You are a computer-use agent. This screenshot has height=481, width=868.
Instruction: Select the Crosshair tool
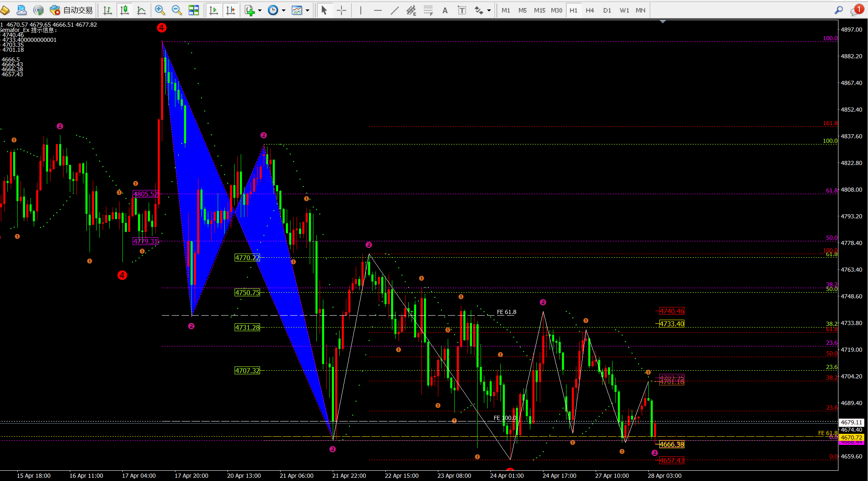point(341,10)
